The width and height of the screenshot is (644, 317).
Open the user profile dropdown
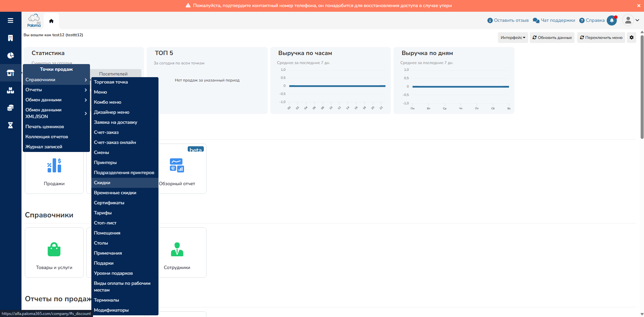tap(631, 20)
